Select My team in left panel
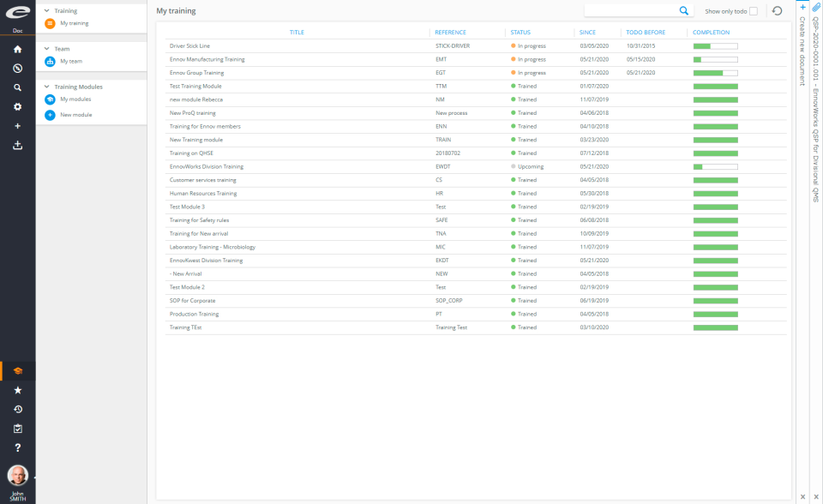823x504 pixels. click(x=71, y=61)
